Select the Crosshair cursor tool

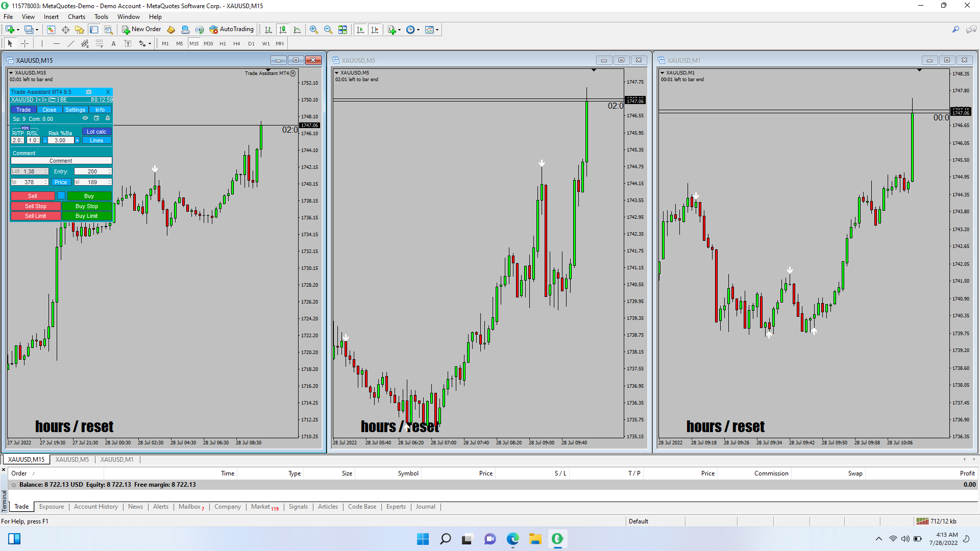(x=24, y=44)
